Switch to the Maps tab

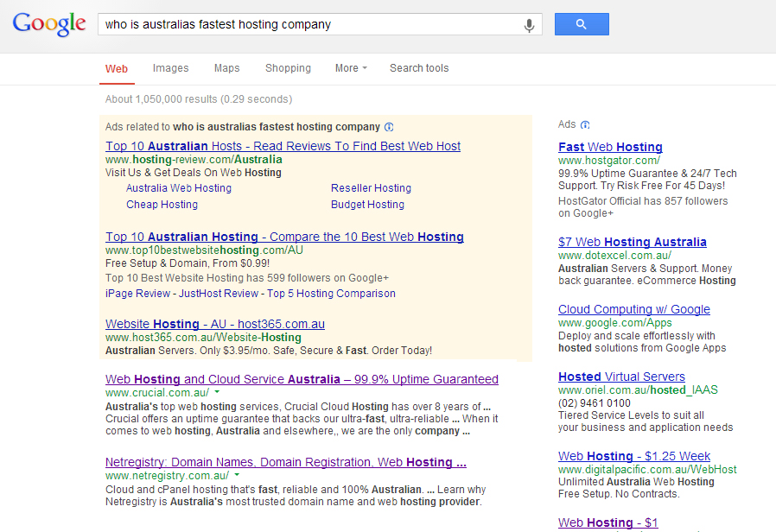226,68
